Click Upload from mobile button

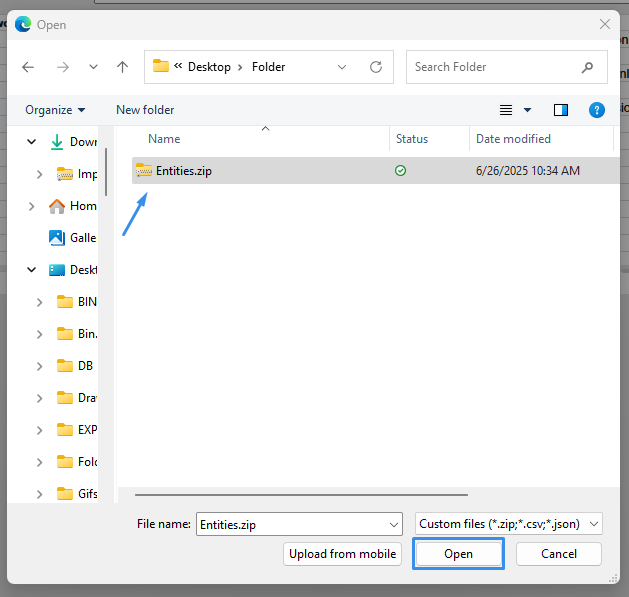[x=342, y=554]
